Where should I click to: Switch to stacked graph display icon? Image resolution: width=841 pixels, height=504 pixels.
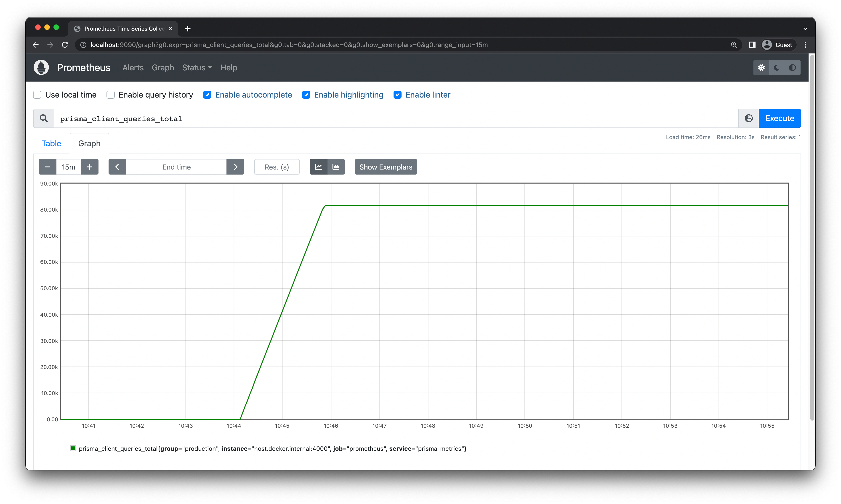[336, 167]
